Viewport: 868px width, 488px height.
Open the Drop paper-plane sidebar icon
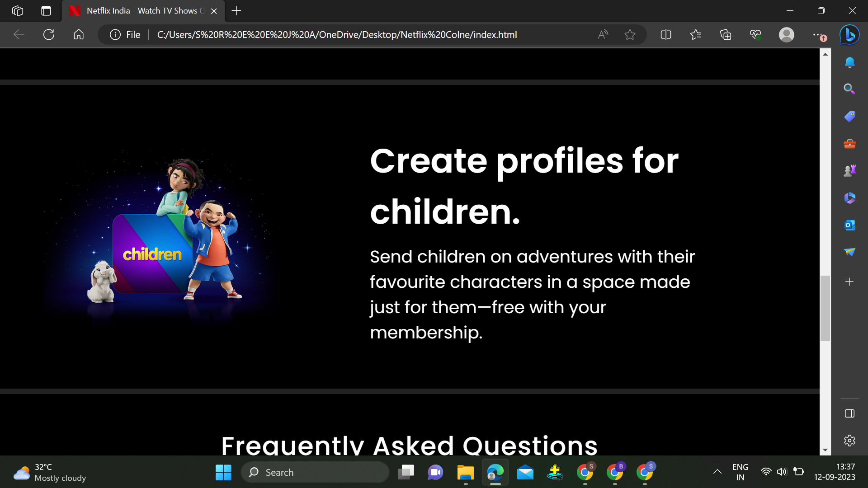point(849,252)
